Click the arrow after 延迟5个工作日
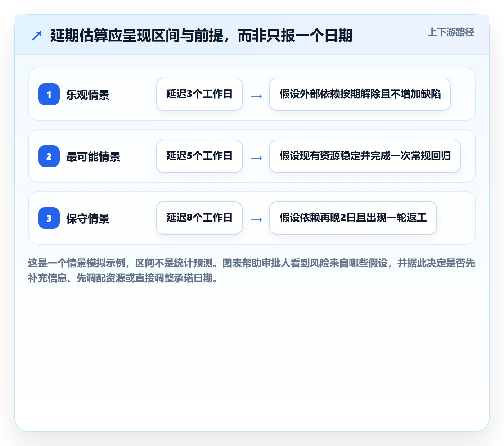The width and height of the screenshot is (504, 446). (256, 158)
